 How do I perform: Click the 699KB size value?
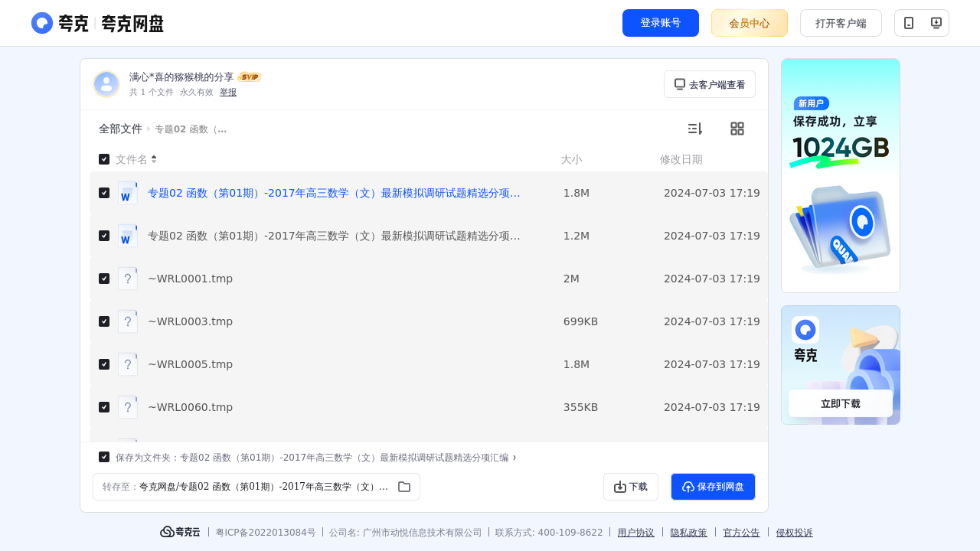click(x=580, y=321)
